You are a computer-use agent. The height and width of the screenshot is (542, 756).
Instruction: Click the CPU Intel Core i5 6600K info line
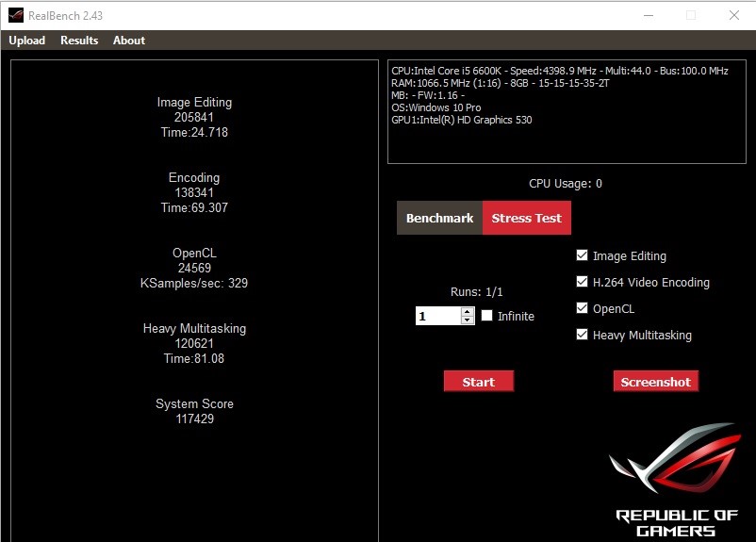coord(560,71)
